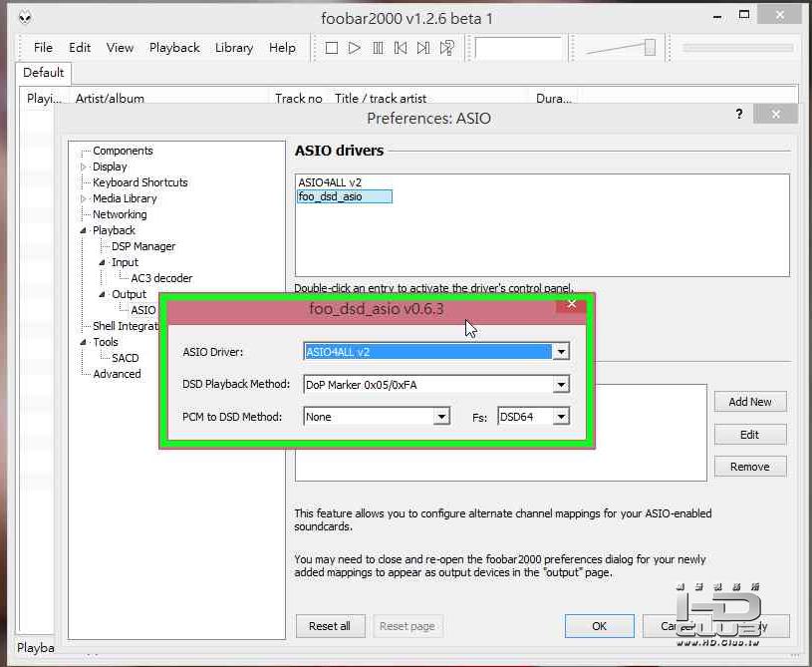
Task: Pause playback using the Pause icon
Action: pos(378,48)
